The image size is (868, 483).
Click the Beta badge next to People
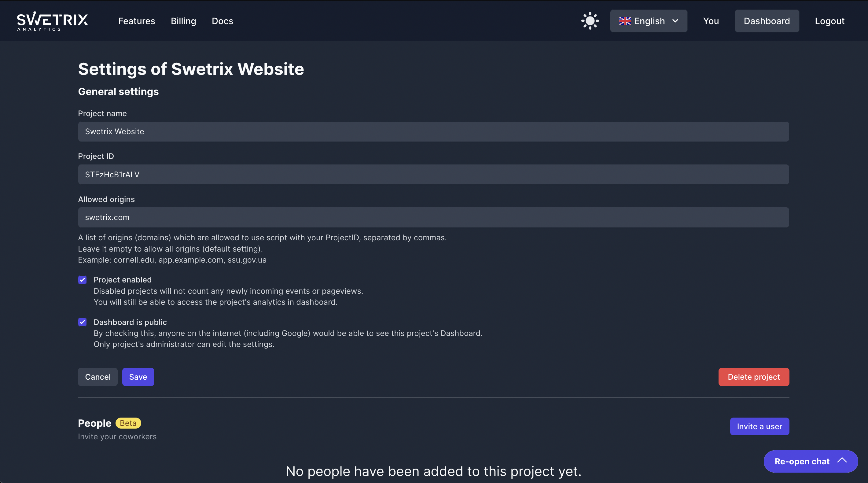pos(128,423)
